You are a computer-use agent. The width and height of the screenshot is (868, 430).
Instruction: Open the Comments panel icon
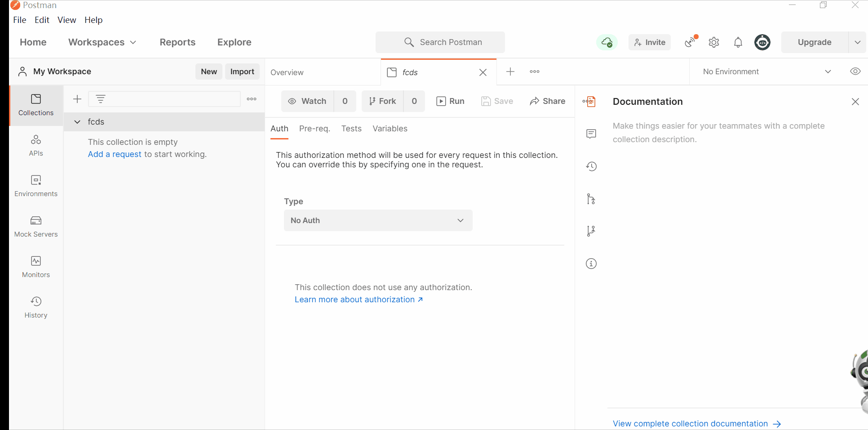click(591, 134)
